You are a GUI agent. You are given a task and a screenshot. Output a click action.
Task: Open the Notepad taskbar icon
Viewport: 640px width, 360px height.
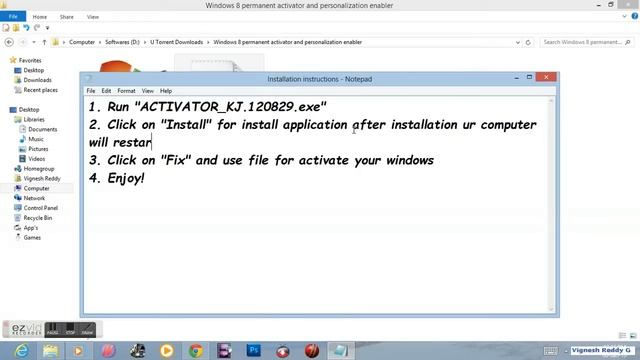tap(340, 351)
